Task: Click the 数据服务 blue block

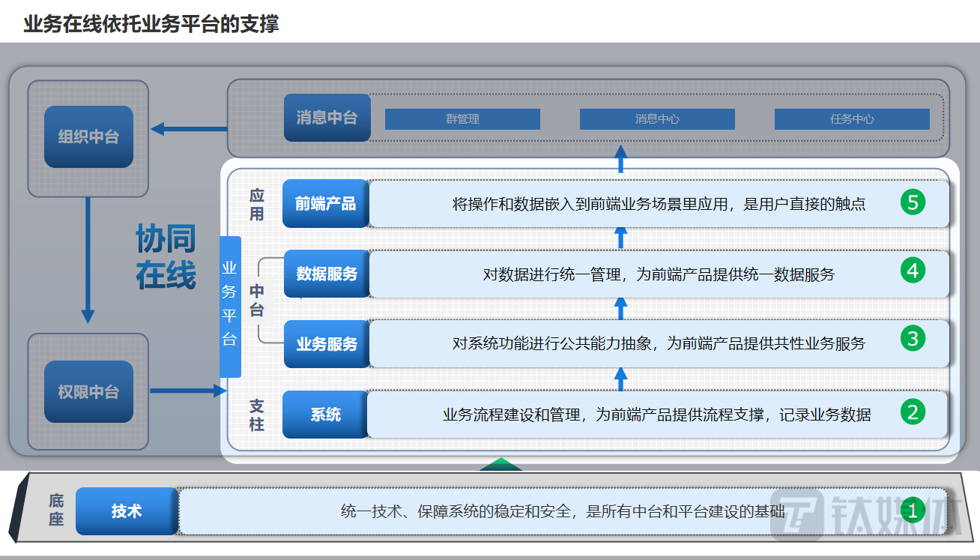Action: [325, 274]
